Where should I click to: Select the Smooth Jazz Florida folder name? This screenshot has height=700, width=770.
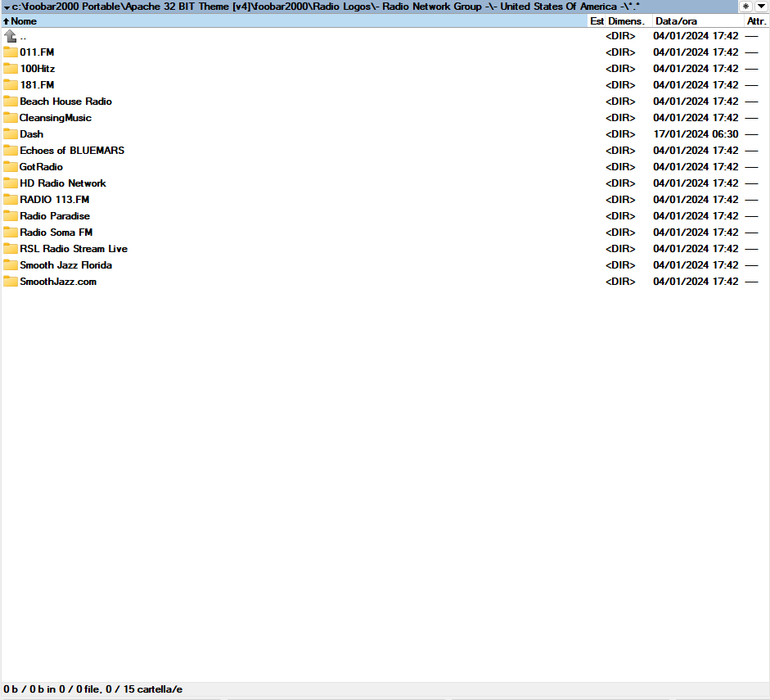[65, 264]
